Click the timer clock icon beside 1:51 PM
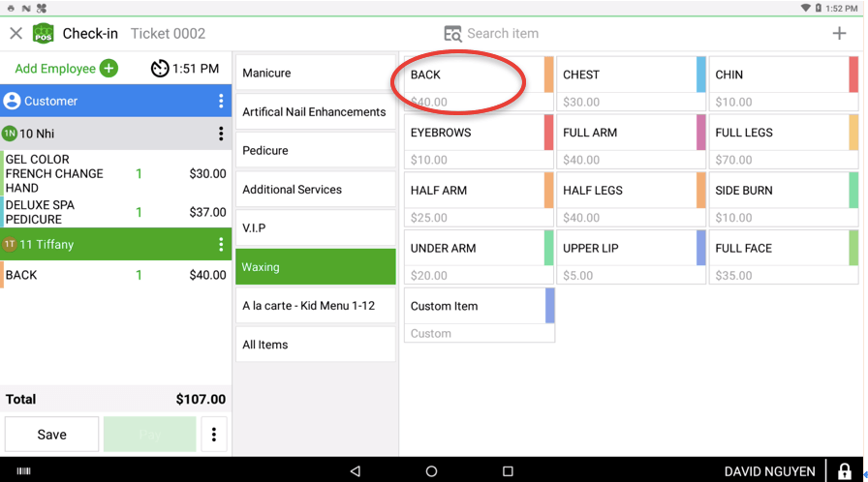 tap(160, 69)
